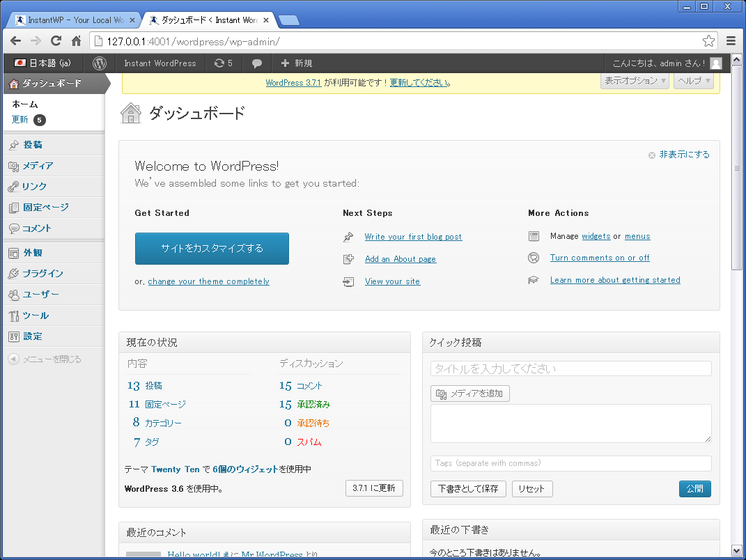The height and width of the screenshot is (560, 746).
Task: Open 日本語 (ja) language menu
Action: coord(42,63)
